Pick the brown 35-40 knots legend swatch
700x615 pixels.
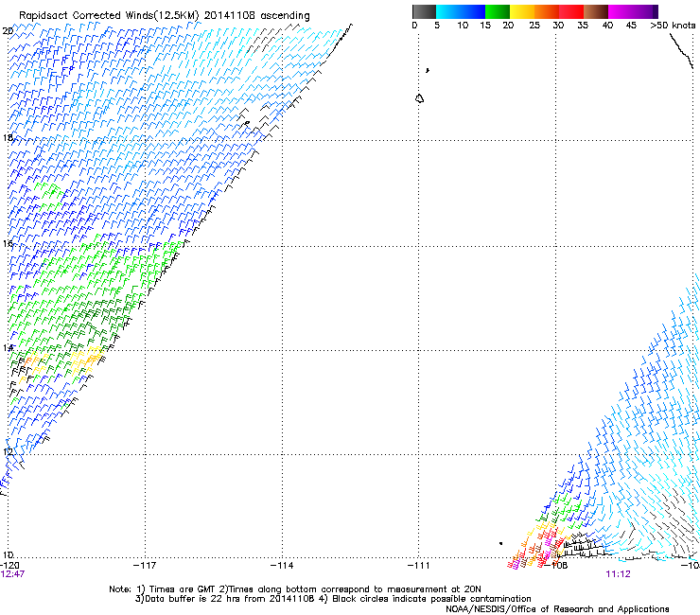(596, 11)
